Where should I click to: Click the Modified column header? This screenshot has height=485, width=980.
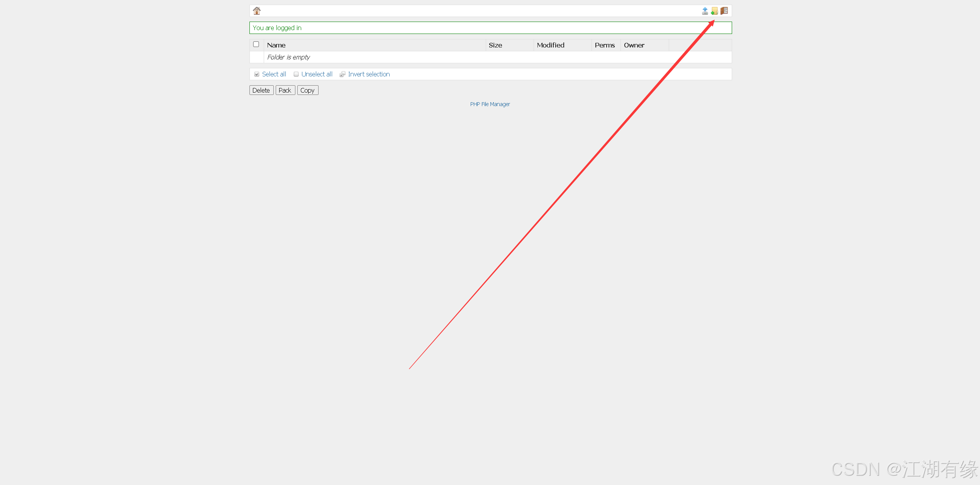tap(550, 45)
